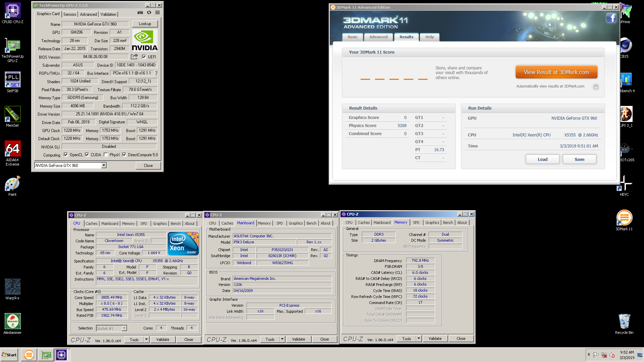Screen dimensions: 644x362
Task: Click View Result at 3DMark.com
Action: point(556,72)
